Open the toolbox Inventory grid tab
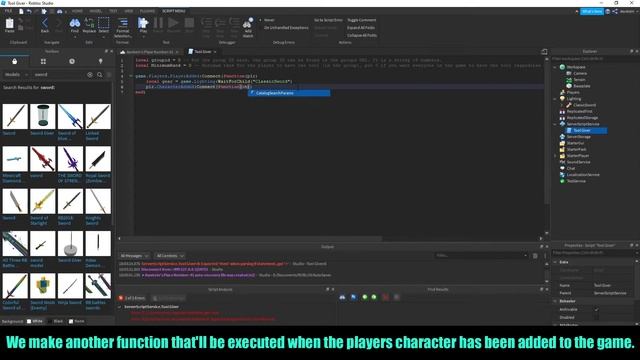The width and height of the screenshot is (640, 360). pos(43,61)
